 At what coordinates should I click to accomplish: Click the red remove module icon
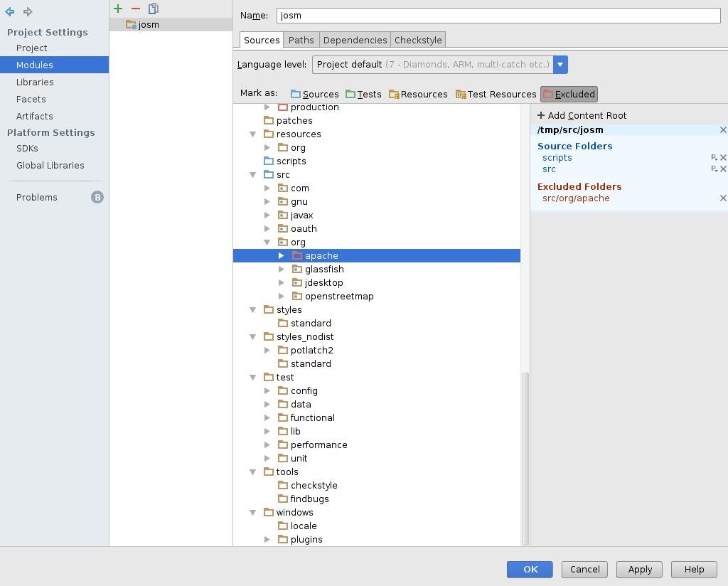(136, 9)
